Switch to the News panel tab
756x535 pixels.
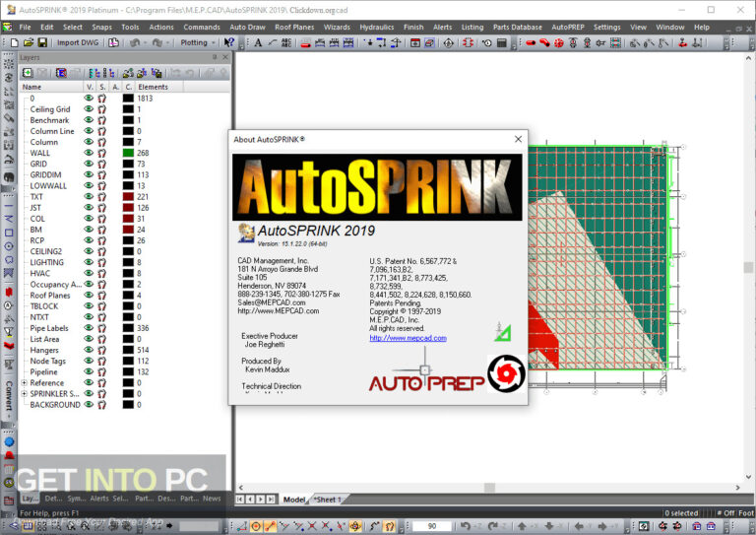point(212,499)
